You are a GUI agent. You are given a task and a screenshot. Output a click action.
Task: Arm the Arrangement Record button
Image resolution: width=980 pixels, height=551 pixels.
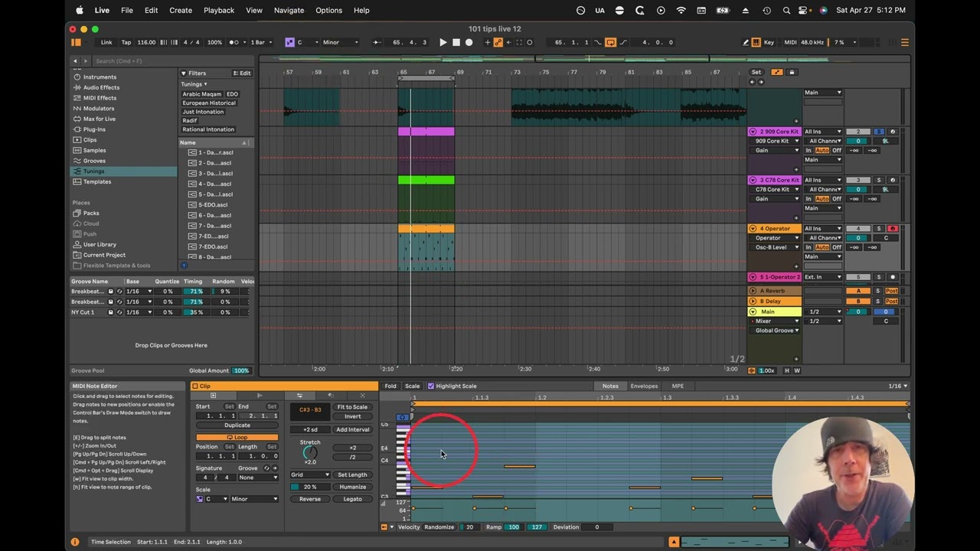469,42
